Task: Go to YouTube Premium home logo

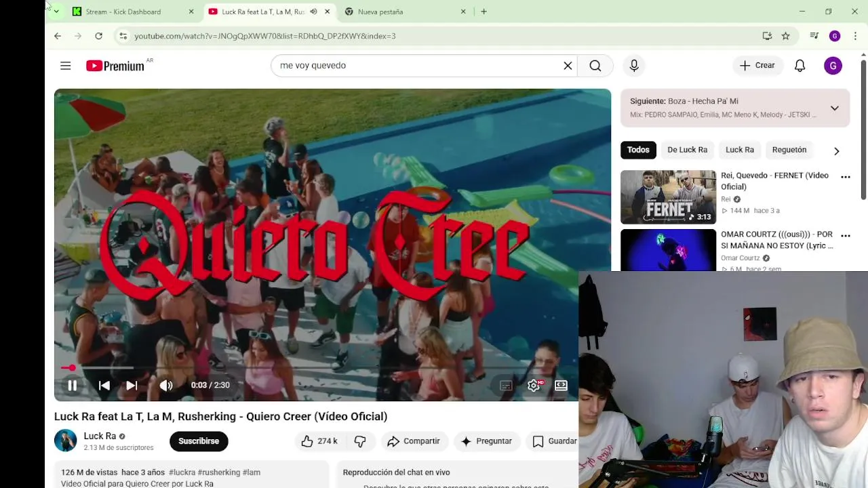Action: [115, 66]
